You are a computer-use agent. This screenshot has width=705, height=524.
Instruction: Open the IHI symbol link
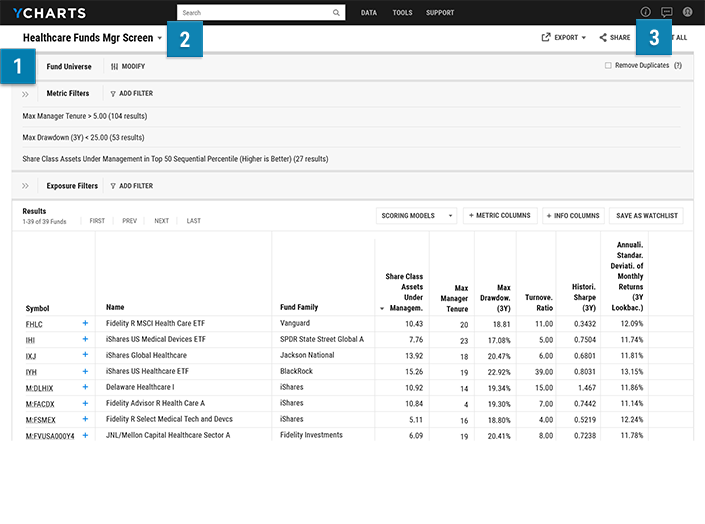pos(30,340)
